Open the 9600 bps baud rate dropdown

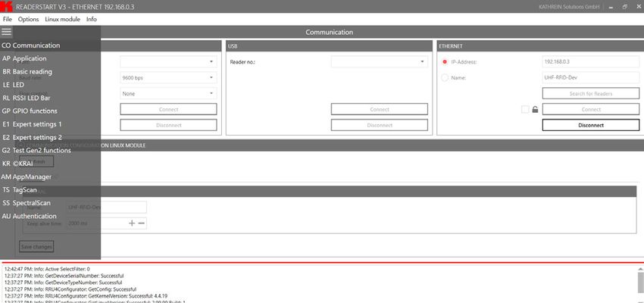coord(168,77)
